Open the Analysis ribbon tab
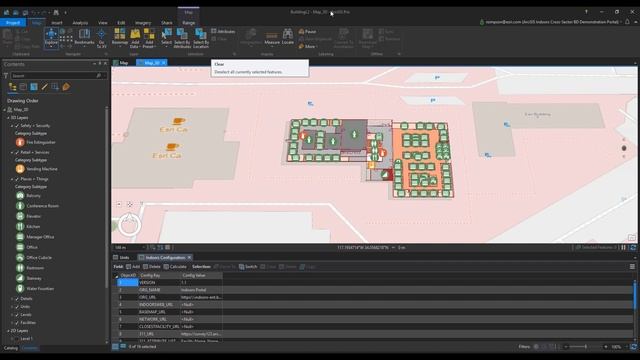 point(80,23)
